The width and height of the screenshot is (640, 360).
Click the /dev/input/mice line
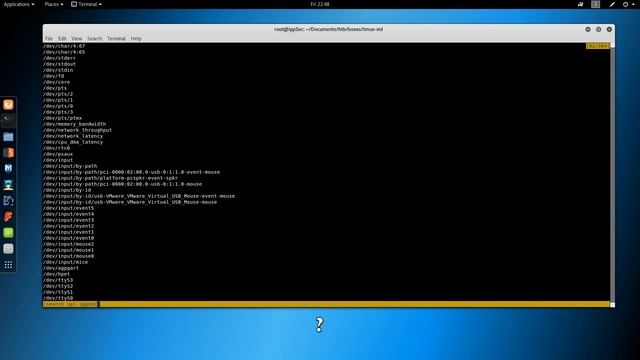point(65,262)
